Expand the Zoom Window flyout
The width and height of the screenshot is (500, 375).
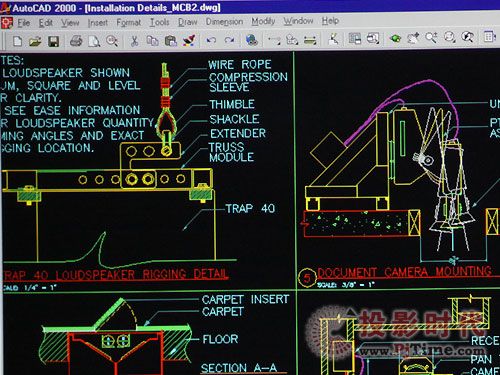click(450, 37)
